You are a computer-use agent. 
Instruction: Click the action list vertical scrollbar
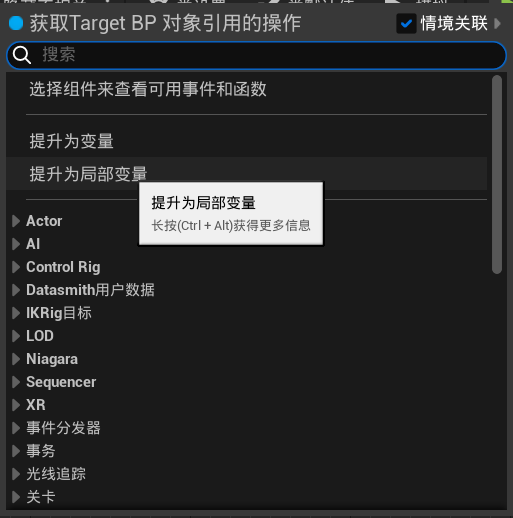click(497, 174)
